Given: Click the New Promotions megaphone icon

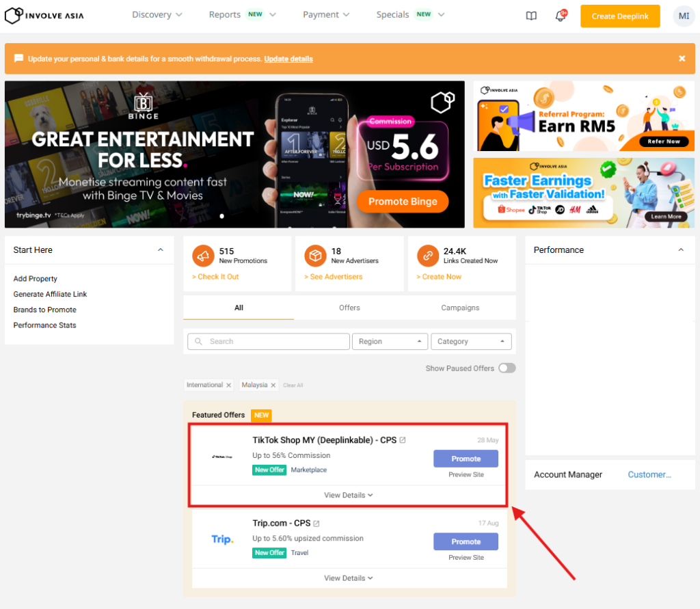Looking at the screenshot, I should pyautogui.click(x=203, y=255).
